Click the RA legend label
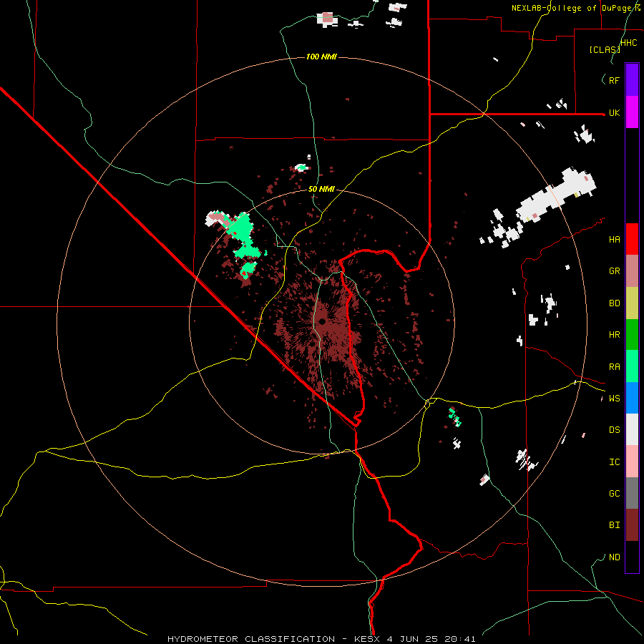 coord(614,367)
